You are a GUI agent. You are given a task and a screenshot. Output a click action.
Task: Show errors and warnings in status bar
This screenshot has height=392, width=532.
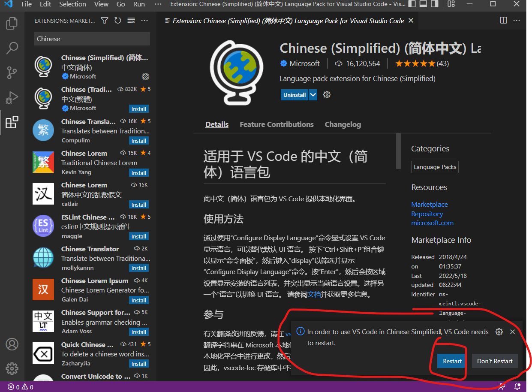point(21,387)
